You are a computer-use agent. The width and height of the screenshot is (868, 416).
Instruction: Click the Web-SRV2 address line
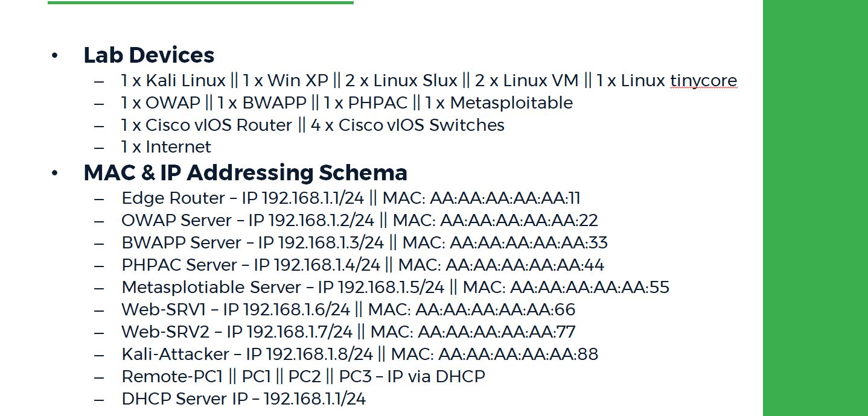[x=348, y=332]
